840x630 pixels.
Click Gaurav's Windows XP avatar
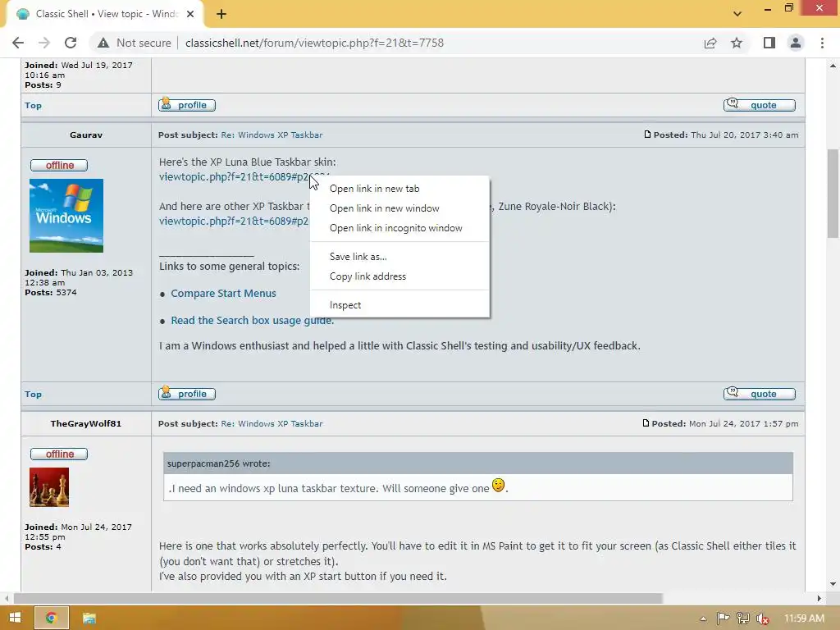[66, 216]
